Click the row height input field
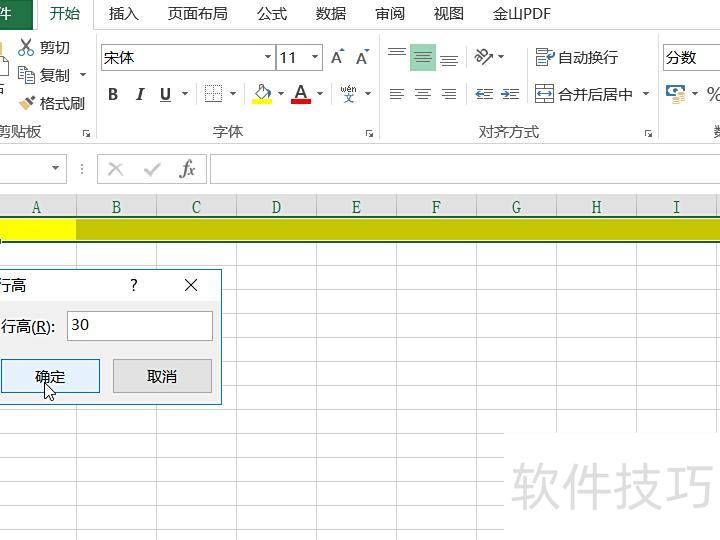The width and height of the screenshot is (720, 540). 140,326
